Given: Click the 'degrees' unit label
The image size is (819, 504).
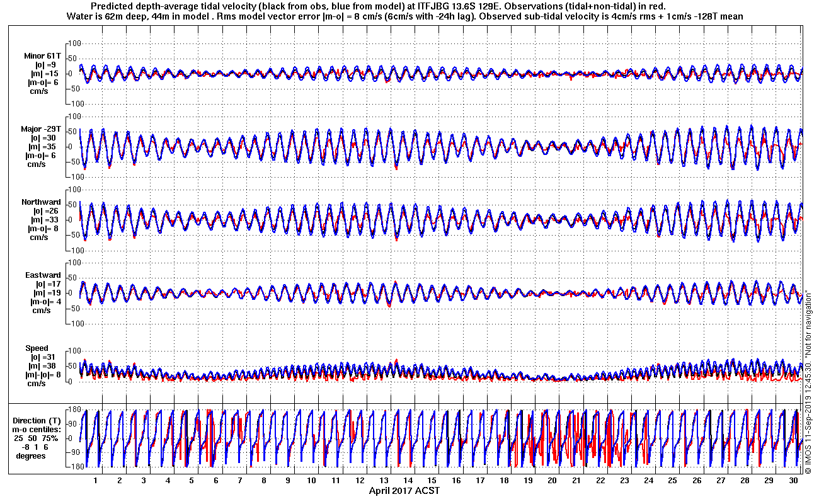Looking at the screenshot, I should [31, 455].
